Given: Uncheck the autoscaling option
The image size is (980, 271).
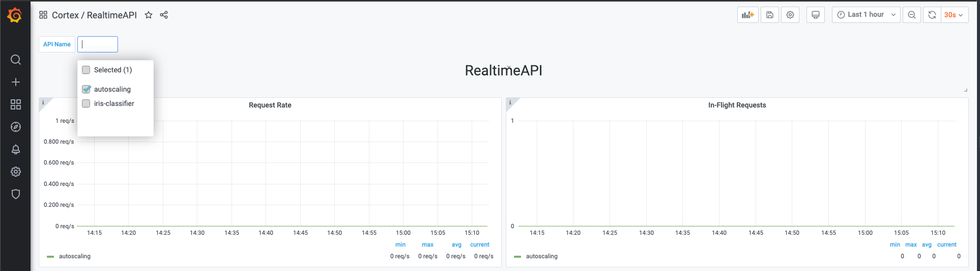Looking at the screenshot, I should 87,89.
